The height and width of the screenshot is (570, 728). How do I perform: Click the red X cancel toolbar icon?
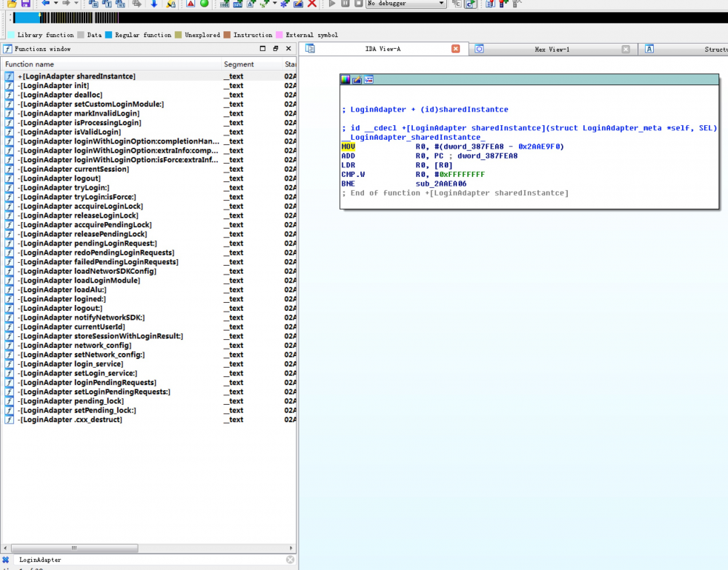coord(312,4)
